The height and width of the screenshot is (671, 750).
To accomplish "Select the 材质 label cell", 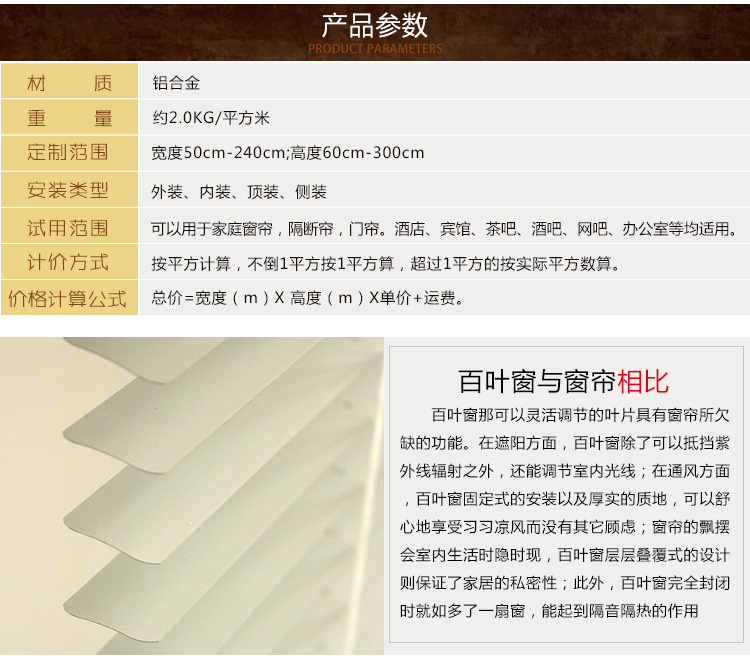I will [x=69, y=83].
